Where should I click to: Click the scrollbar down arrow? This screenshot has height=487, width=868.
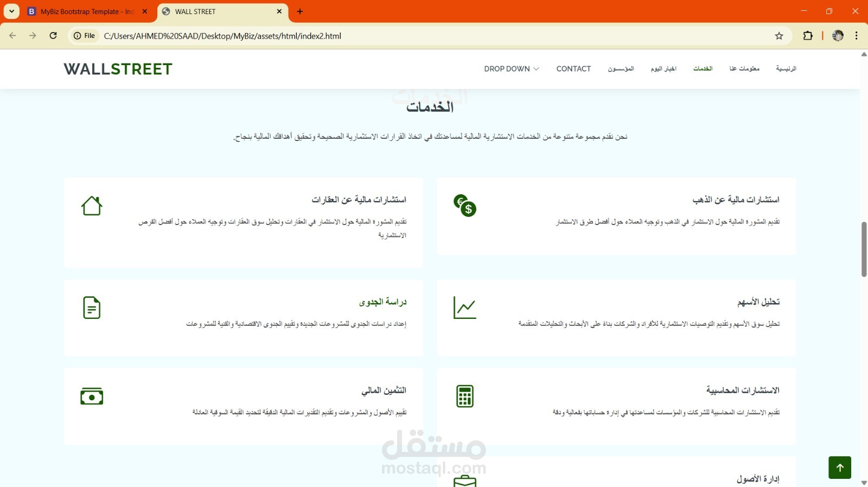point(864,483)
